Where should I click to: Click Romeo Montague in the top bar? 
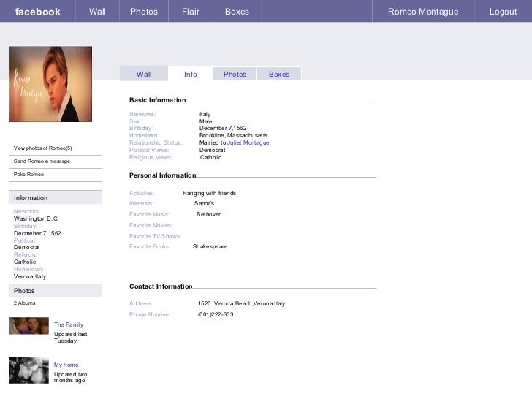coord(423,12)
